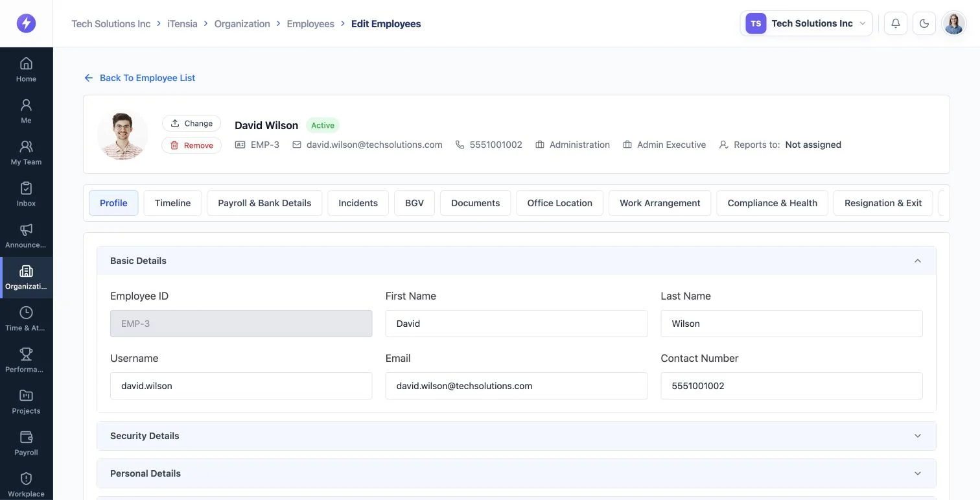Open Workplace shield icon in sidebar
This screenshot has width=980, height=500.
click(x=26, y=484)
